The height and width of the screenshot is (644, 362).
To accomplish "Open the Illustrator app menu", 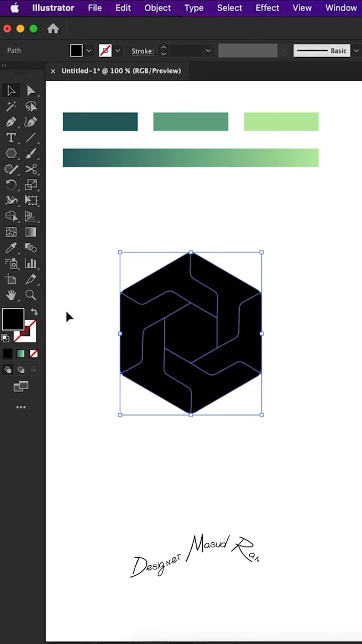I will (53, 8).
